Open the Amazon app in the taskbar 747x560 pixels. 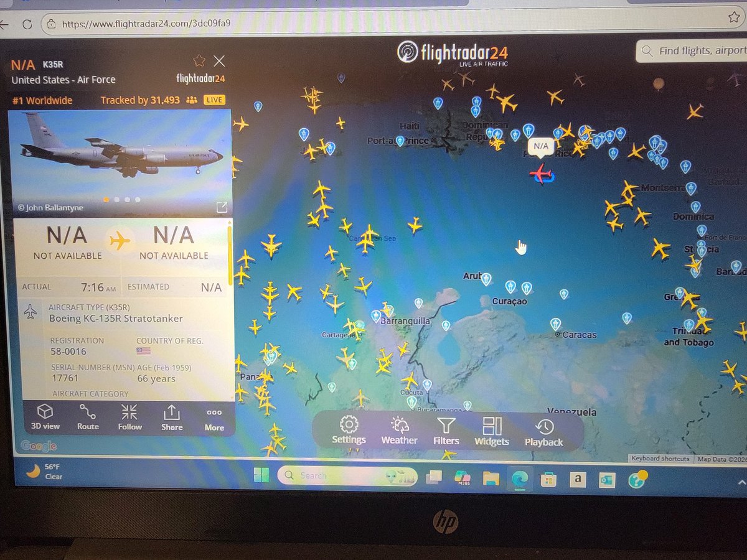tap(578, 479)
